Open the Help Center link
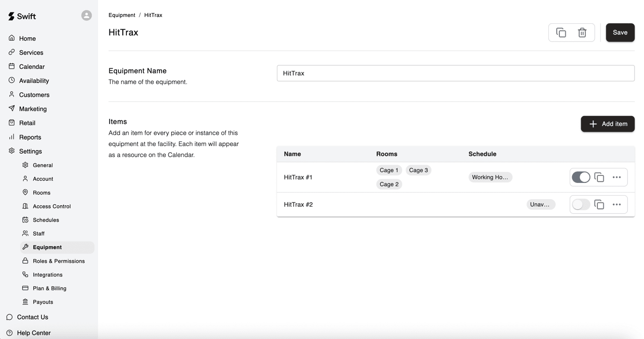This screenshot has height=339, width=644. click(34, 333)
